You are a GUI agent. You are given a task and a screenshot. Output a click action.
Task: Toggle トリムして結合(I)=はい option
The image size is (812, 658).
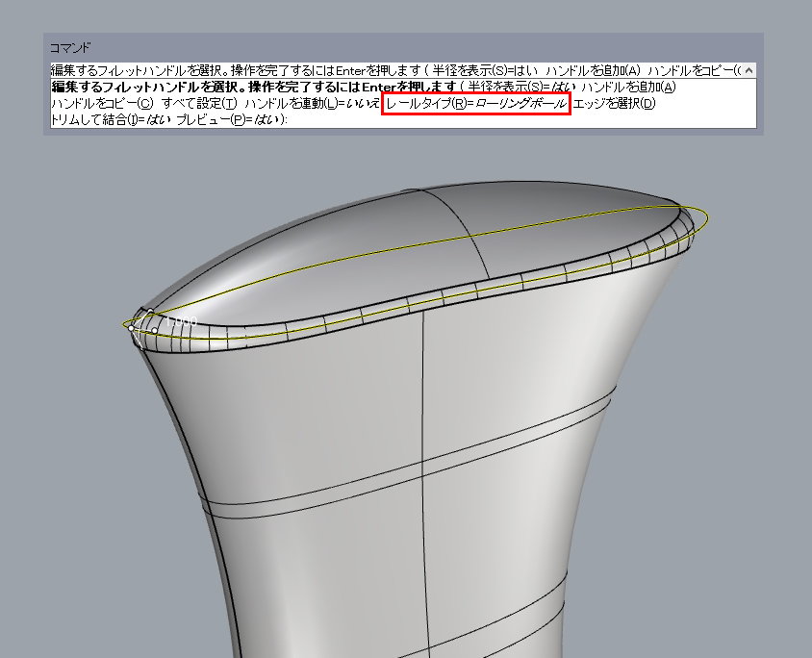point(111,120)
